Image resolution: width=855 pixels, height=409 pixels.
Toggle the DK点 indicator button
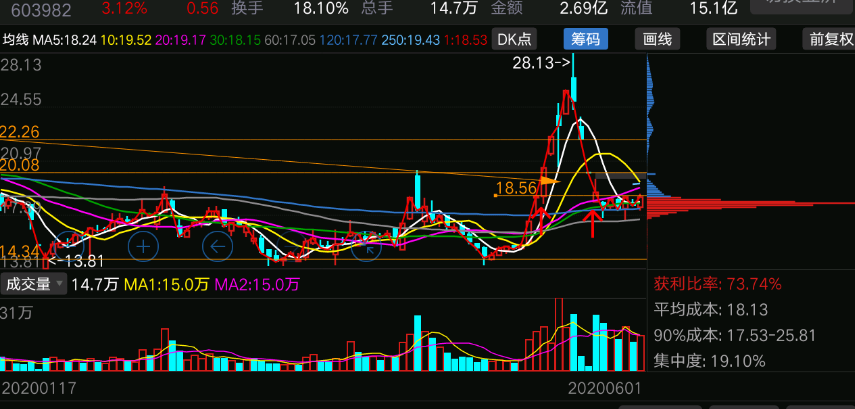point(514,39)
